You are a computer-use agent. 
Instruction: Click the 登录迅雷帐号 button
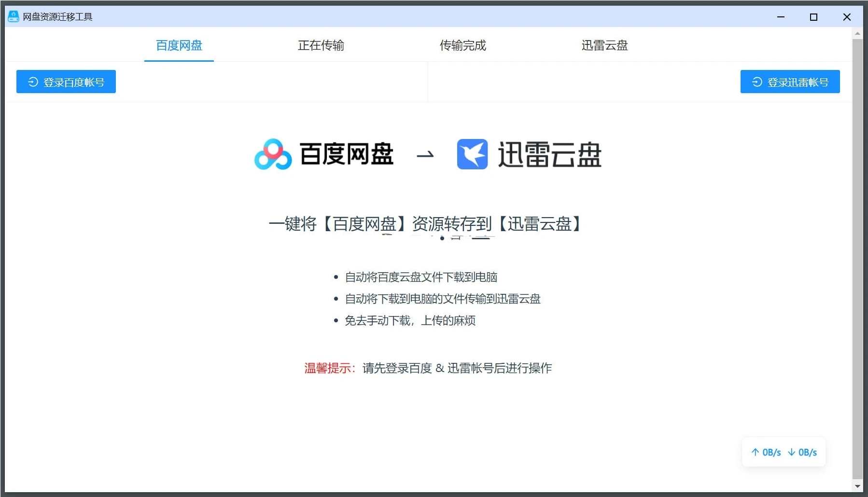[789, 82]
